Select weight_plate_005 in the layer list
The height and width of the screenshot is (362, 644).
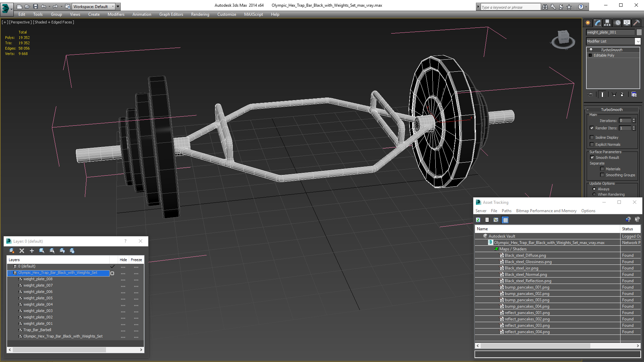click(x=38, y=298)
